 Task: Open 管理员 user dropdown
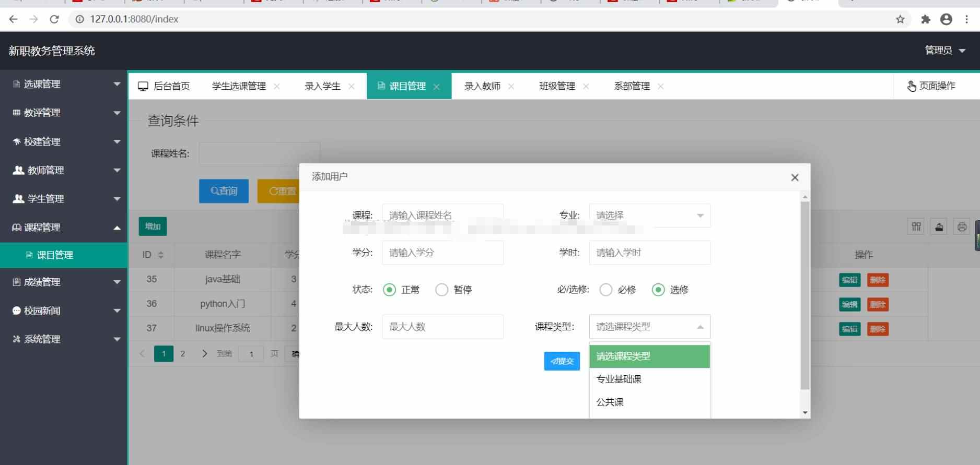pos(944,51)
